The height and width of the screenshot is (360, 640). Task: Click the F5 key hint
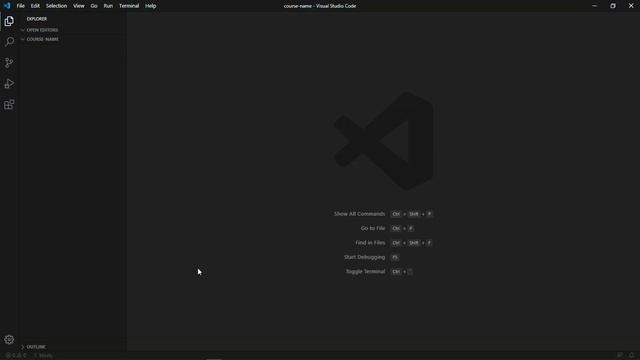coord(395,257)
